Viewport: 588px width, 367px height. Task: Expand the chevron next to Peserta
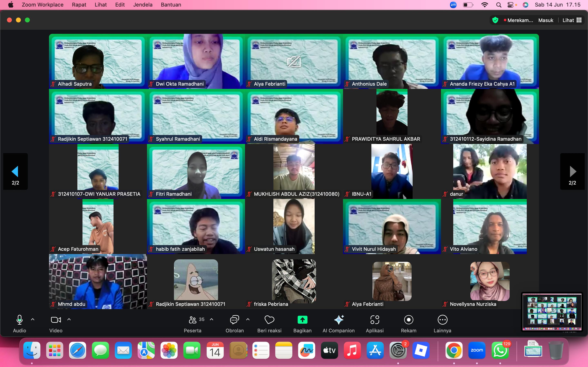click(212, 320)
